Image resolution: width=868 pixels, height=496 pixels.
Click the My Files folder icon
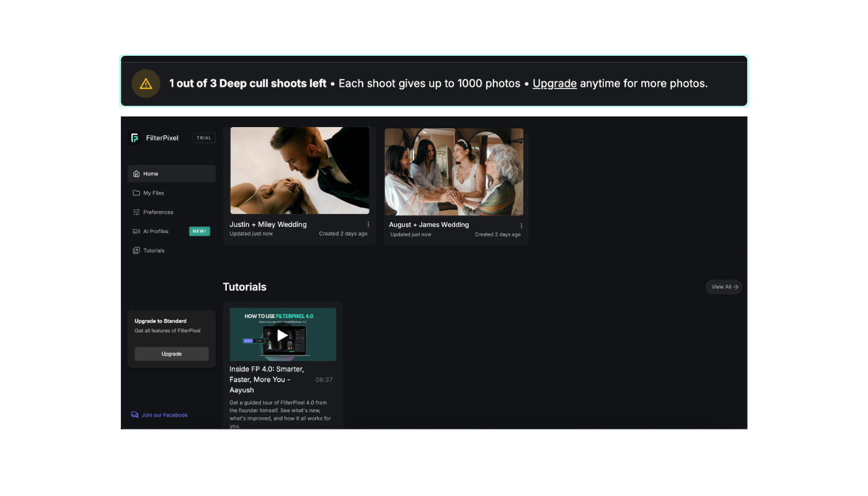(136, 193)
